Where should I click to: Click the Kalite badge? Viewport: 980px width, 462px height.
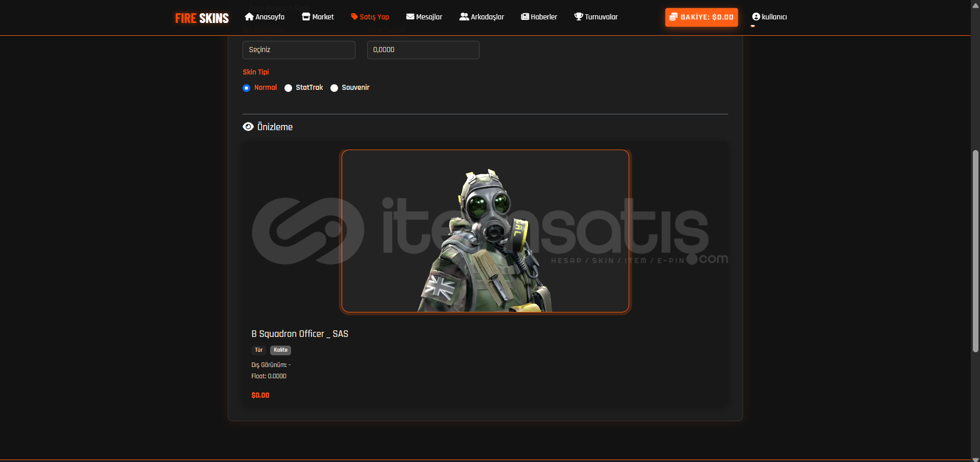pos(280,350)
